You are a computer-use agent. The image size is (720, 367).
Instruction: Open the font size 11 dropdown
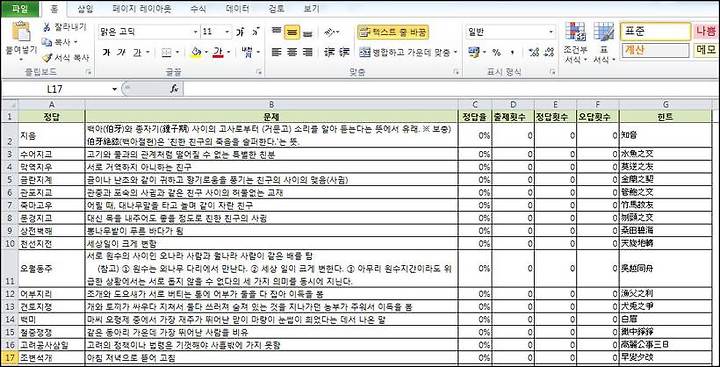[x=228, y=32]
